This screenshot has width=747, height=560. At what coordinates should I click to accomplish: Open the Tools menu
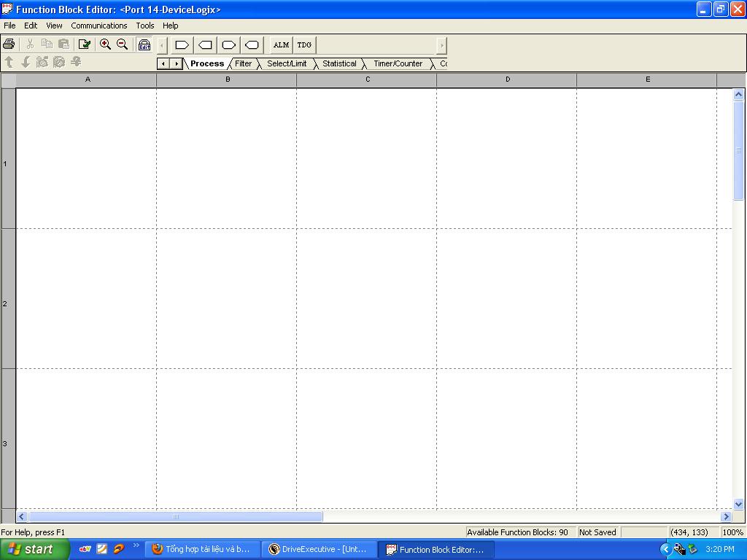(145, 26)
